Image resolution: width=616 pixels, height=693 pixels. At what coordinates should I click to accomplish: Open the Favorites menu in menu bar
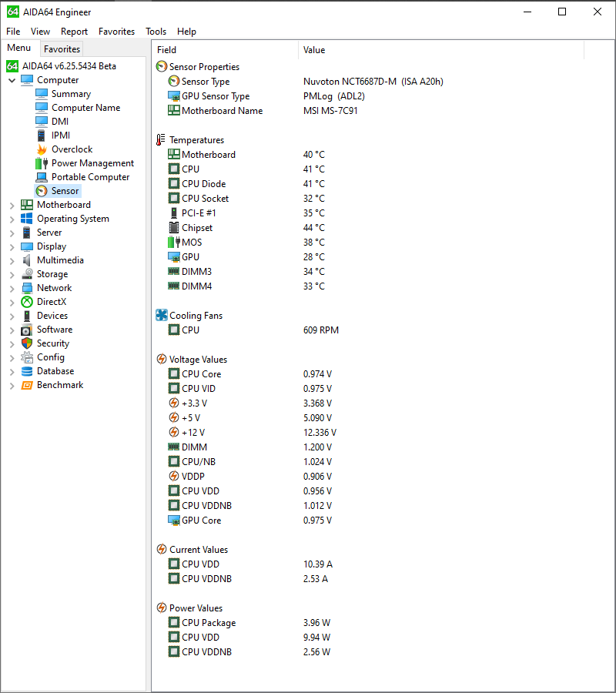[117, 32]
